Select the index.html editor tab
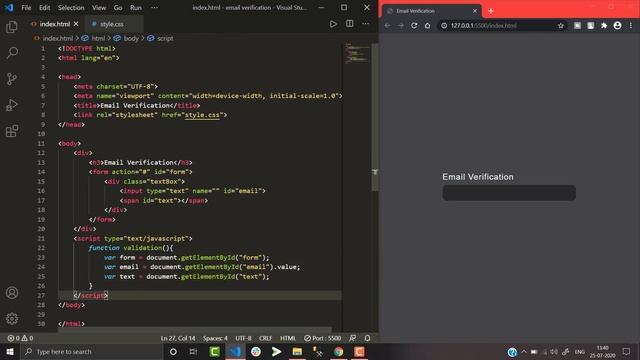640x360 pixels. pos(55,24)
